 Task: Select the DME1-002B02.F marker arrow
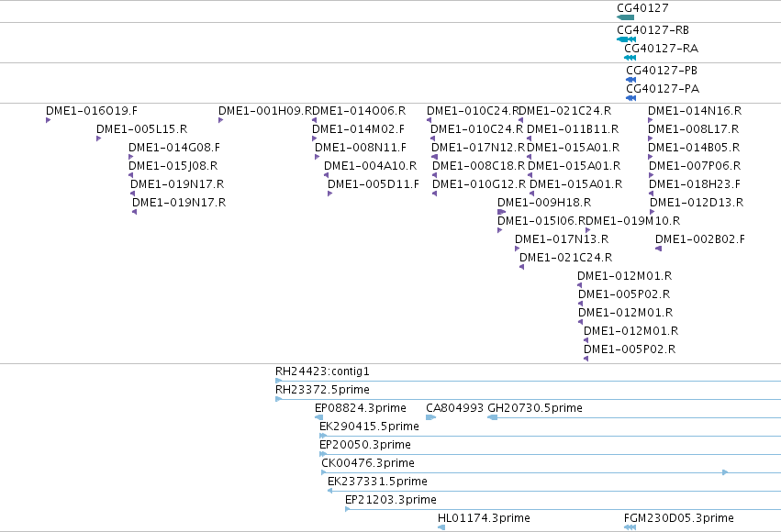[658, 249]
